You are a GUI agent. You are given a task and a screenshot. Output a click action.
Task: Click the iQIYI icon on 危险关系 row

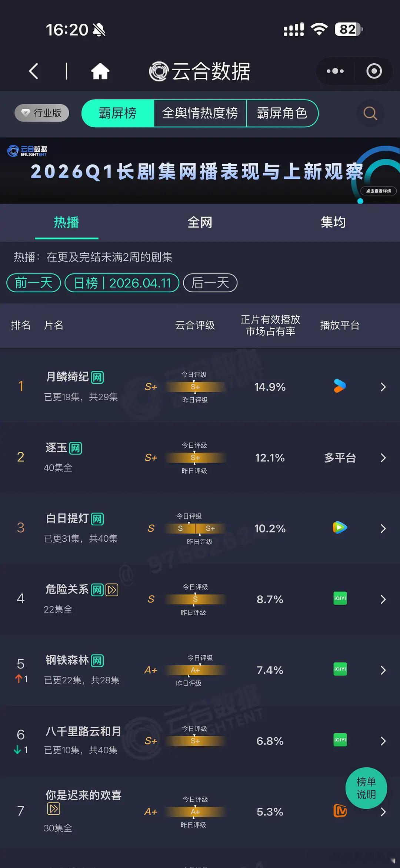339,599
